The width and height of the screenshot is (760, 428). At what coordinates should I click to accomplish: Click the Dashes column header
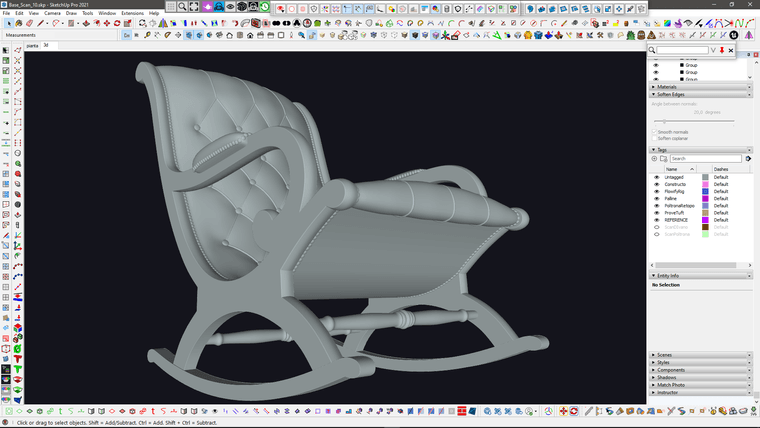pos(721,169)
